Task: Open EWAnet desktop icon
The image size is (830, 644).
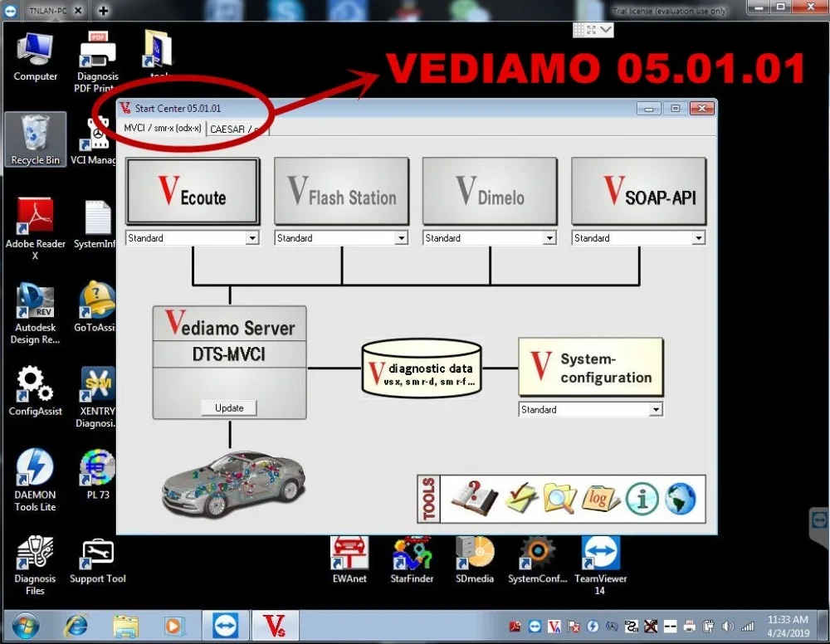Action: 349,560
